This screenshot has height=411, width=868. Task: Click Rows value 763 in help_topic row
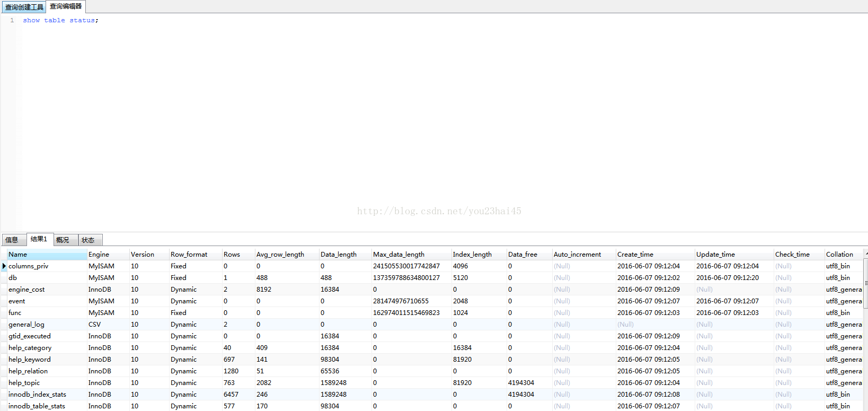coord(238,383)
